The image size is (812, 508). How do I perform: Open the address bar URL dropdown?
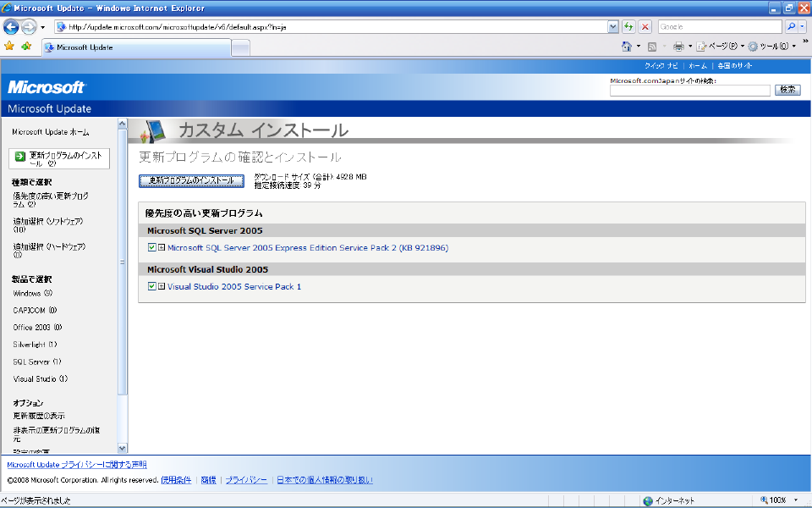[613, 26]
